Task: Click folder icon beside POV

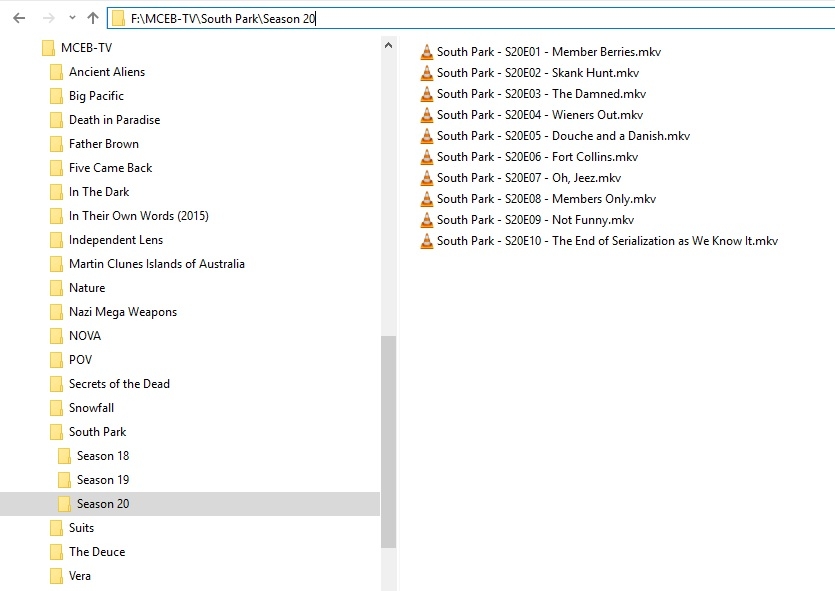Action: (x=56, y=360)
